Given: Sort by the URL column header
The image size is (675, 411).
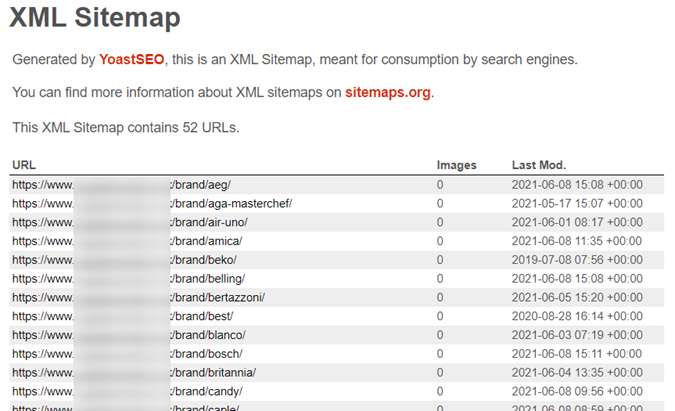Looking at the screenshot, I should (x=24, y=165).
